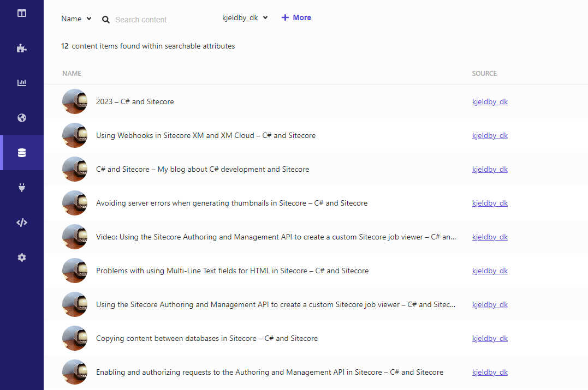
Task: Click kjeldby_dk link in Using Webhooks row
Action: (490, 135)
